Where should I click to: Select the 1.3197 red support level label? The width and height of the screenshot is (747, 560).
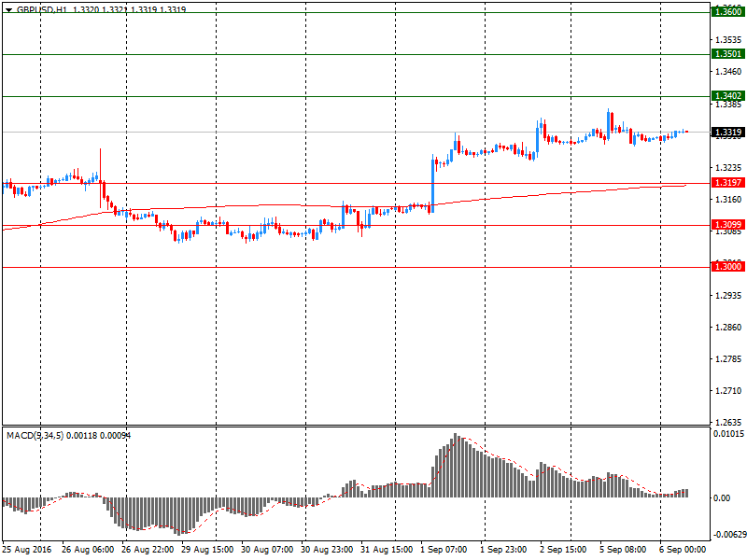[728, 182]
